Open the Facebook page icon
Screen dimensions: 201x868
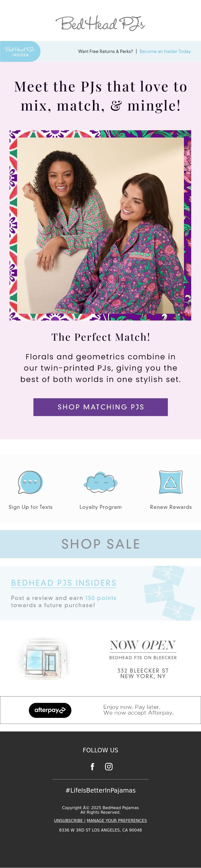click(92, 767)
